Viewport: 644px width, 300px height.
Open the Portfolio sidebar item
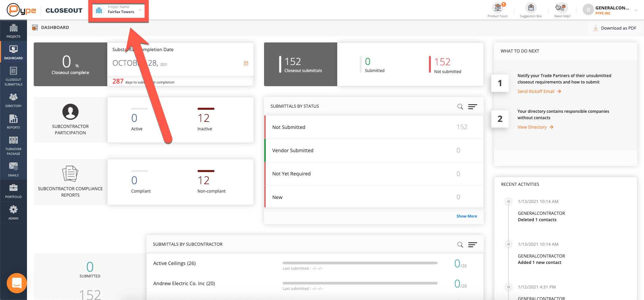(13, 191)
